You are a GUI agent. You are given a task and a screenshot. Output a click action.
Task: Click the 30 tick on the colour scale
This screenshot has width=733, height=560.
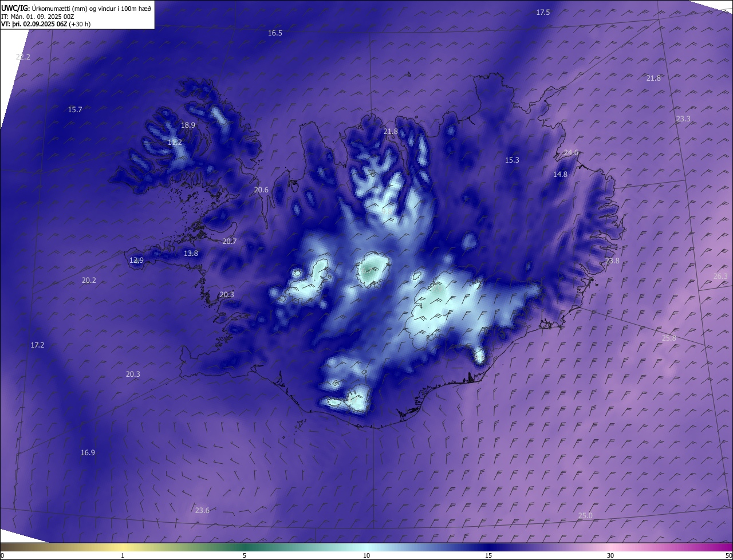point(610,556)
